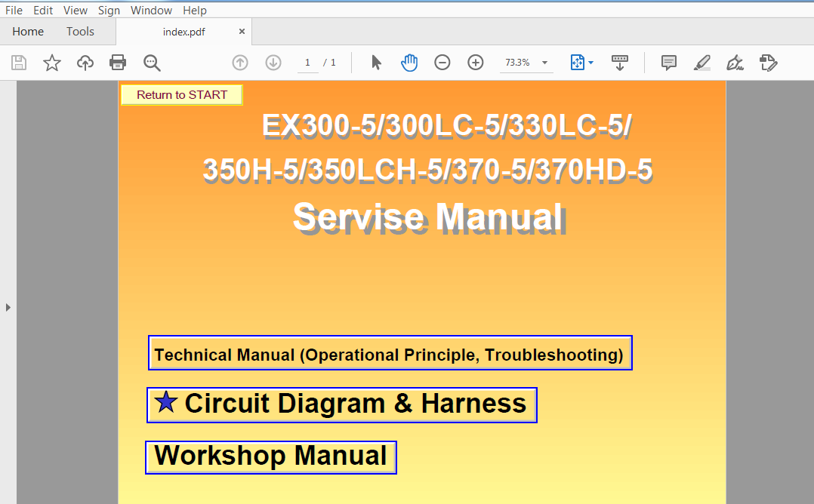Click the upload to cloud icon
The image size is (814, 504).
coord(85,63)
